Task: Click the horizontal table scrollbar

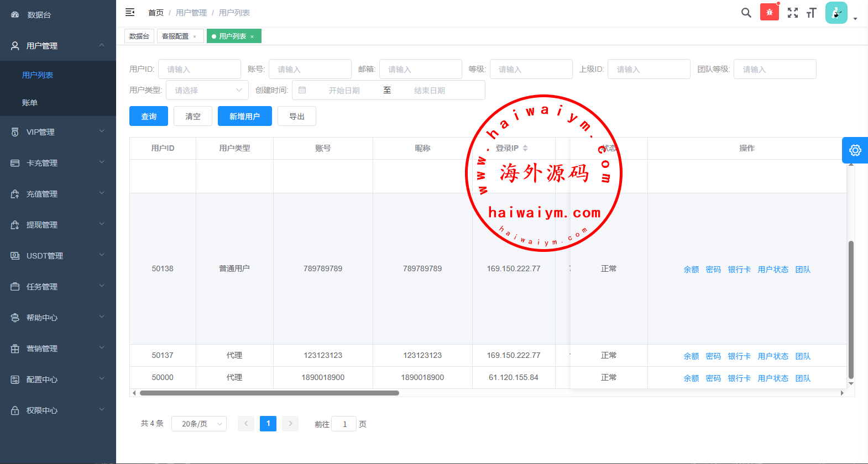Action: [x=269, y=393]
